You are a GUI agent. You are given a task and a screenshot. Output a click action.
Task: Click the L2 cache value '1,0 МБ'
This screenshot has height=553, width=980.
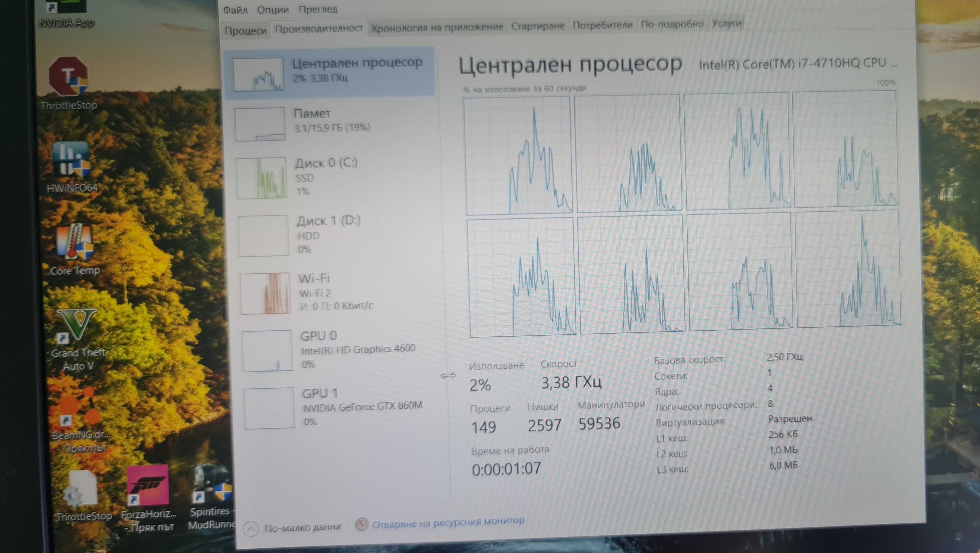point(783,450)
